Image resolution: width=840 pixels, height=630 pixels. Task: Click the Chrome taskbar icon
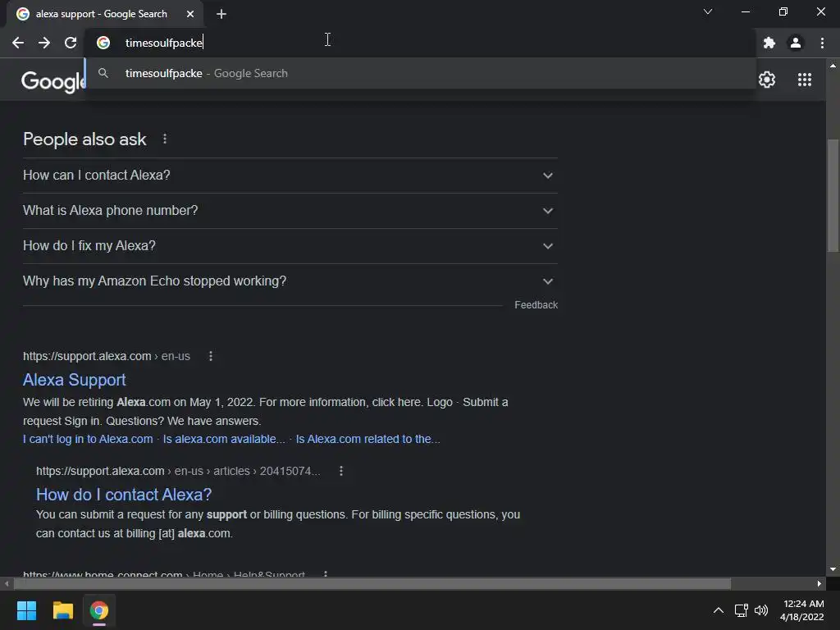coord(99,610)
